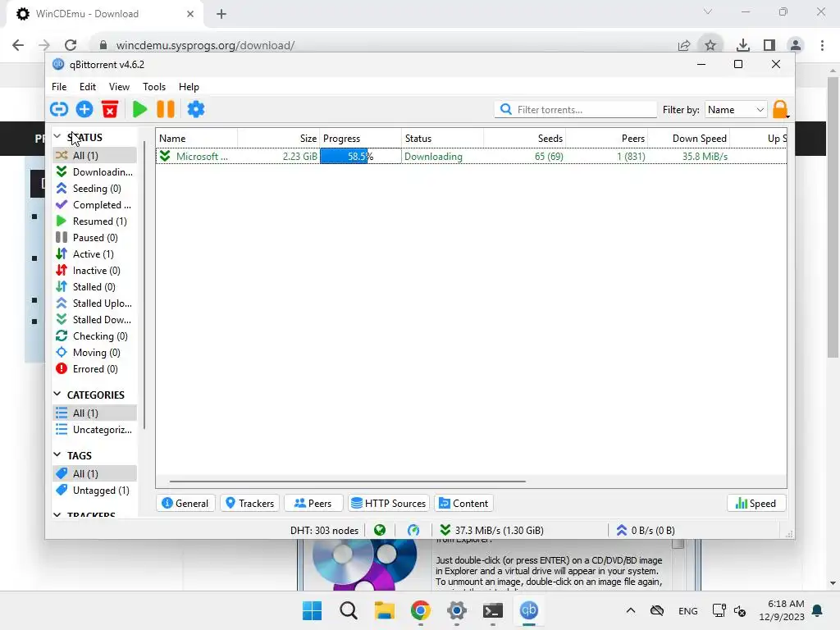Screen dimensions: 840x630
Task: Sort by the Seeds column header
Action: click(x=524, y=138)
